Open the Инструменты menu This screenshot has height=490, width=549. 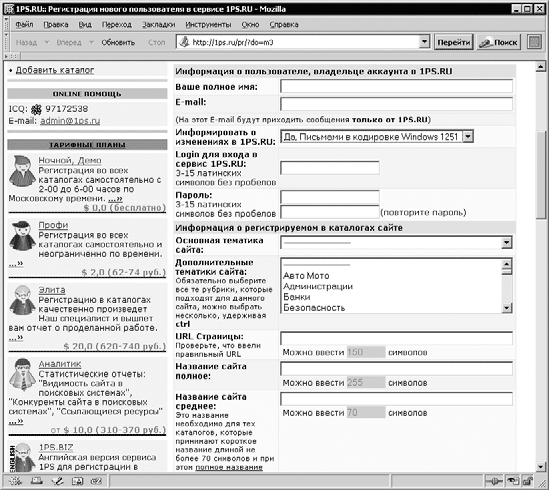208,25
